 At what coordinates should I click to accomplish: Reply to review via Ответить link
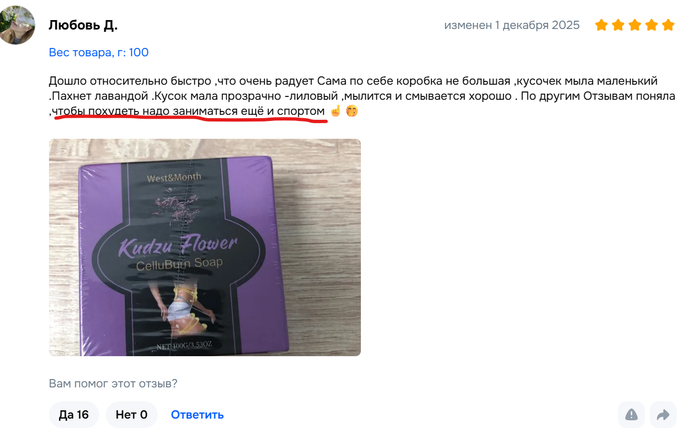click(x=197, y=415)
